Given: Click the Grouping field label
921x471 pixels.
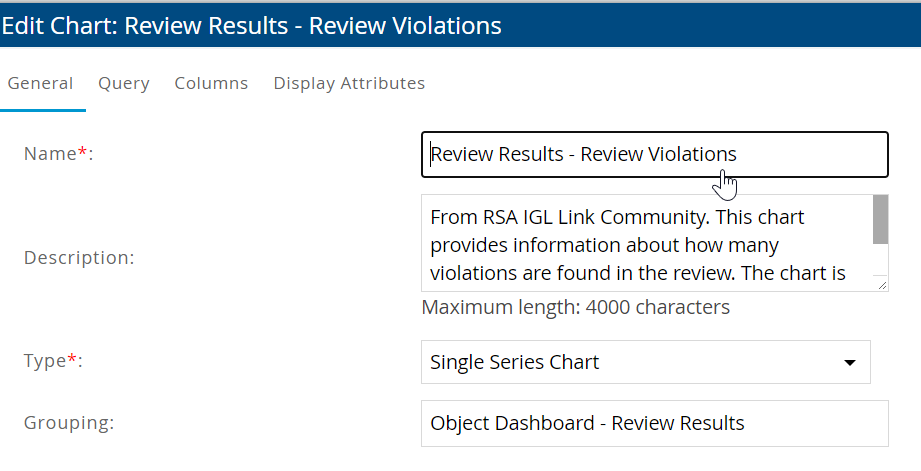Looking at the screenshot, I should [69, 423].
